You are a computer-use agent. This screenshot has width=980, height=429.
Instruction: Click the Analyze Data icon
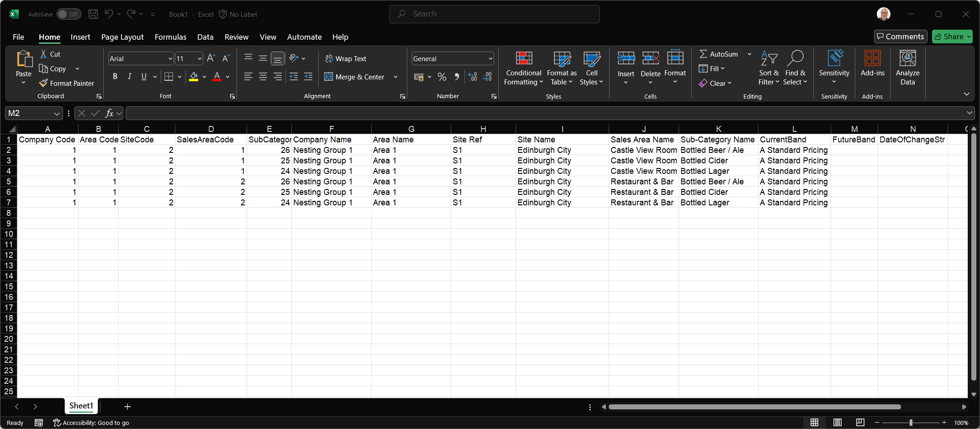(907, 68)
